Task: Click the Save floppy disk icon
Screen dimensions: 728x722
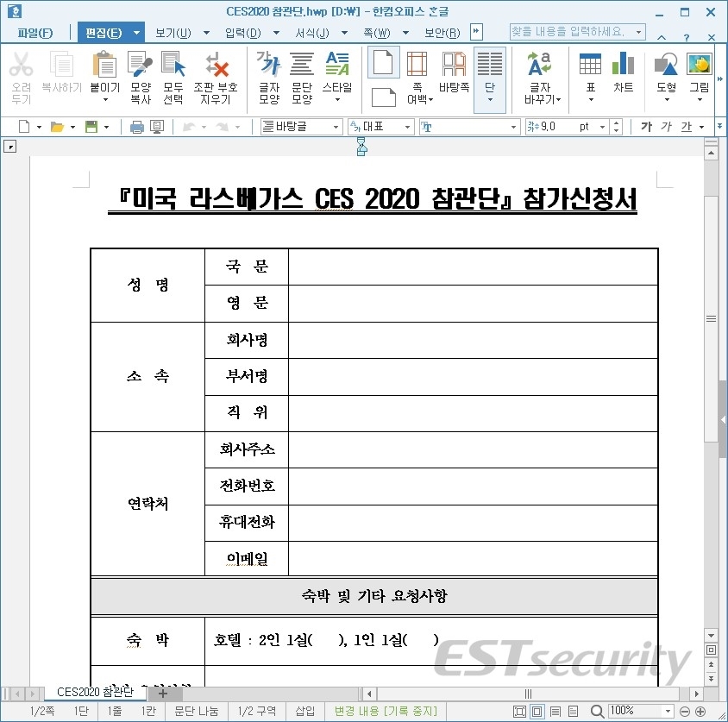Action: tap(91, 127)
